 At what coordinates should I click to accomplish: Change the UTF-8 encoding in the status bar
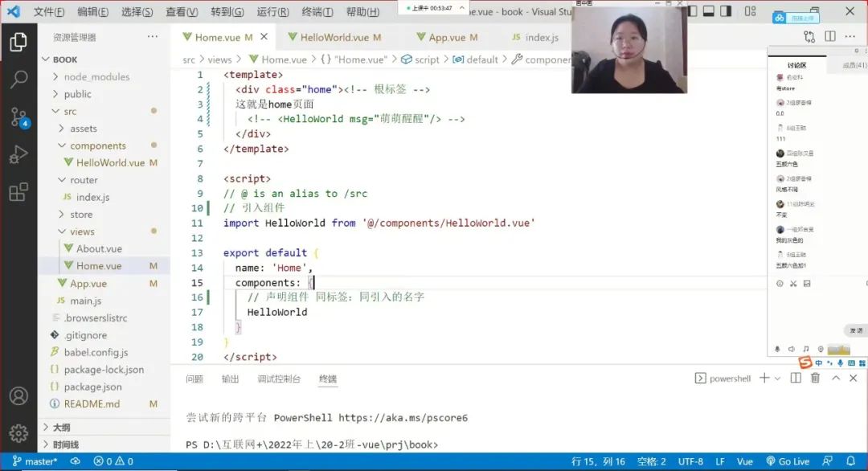(x=690, y=461)
